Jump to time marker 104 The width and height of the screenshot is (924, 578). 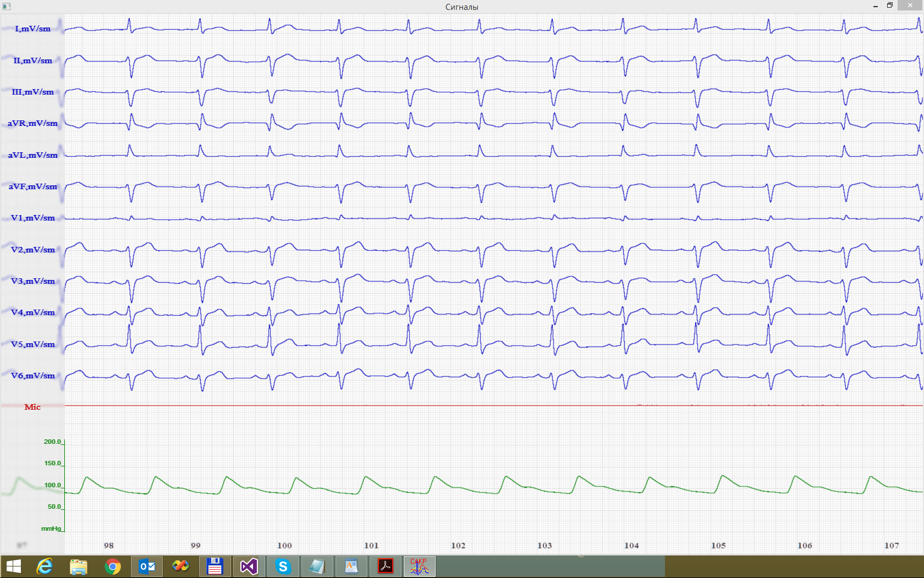click(631, 546)
